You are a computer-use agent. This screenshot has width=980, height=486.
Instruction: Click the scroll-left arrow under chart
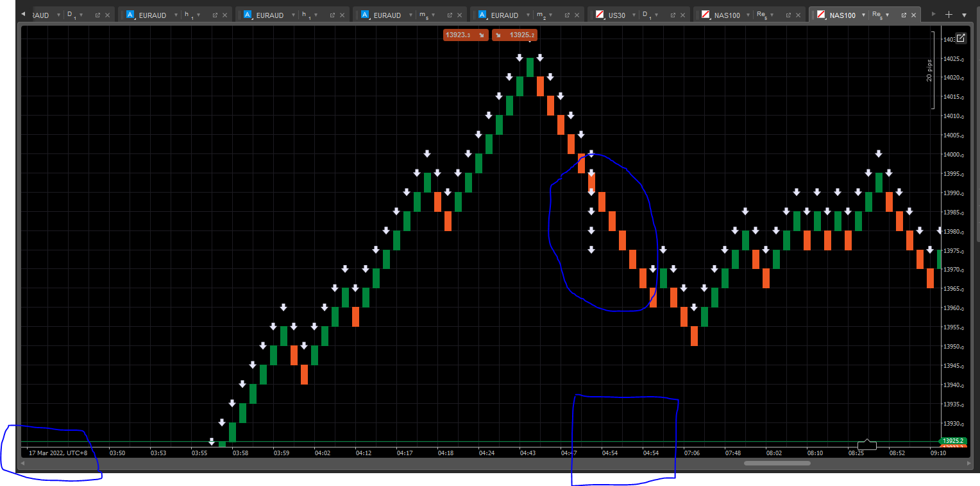[x=24, y=463]
